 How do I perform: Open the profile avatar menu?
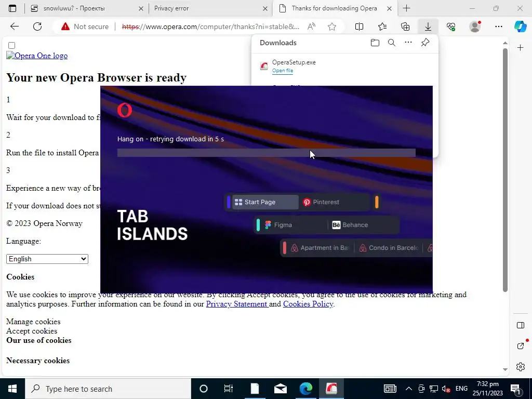pos(475,26)
